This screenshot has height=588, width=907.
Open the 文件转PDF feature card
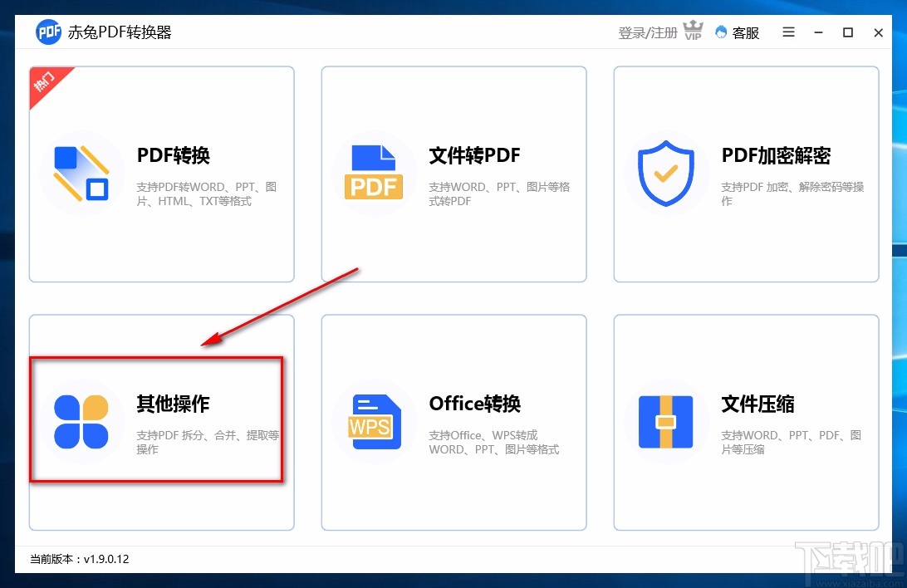click(453, 174)
